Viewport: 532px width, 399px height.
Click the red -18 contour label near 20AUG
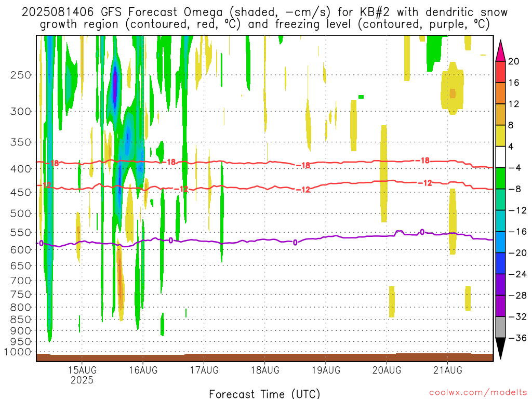tap(423, 161)
